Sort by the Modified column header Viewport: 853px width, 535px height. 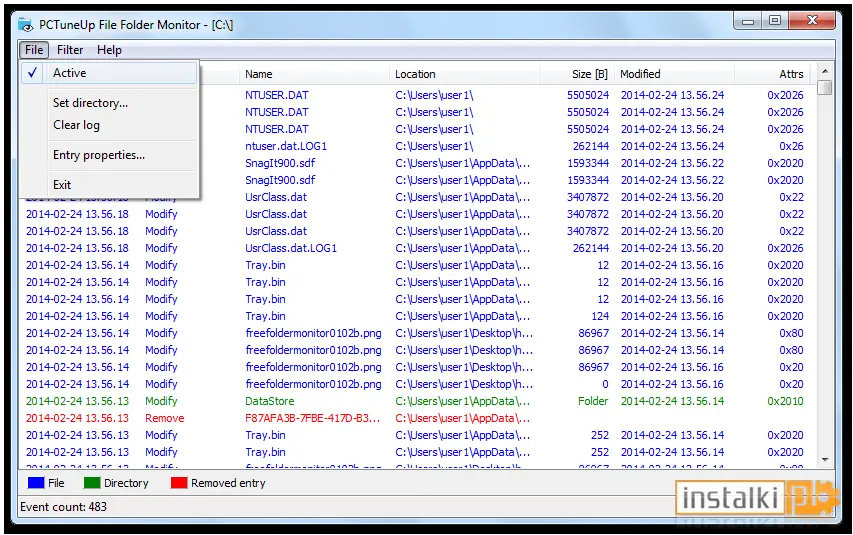(x=675, y=74)
